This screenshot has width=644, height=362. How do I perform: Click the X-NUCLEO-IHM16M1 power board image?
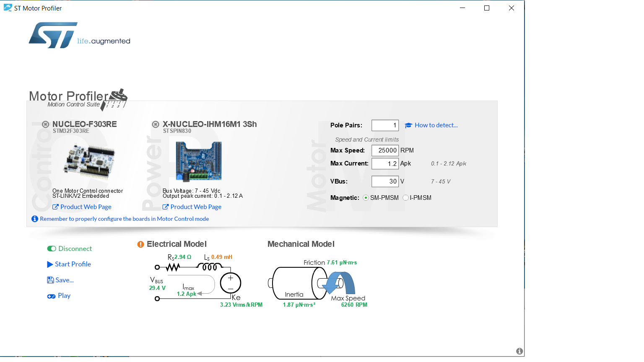[199, 161]
